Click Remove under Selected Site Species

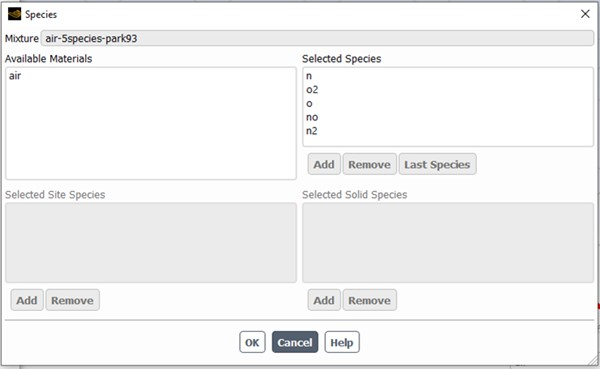72,300
